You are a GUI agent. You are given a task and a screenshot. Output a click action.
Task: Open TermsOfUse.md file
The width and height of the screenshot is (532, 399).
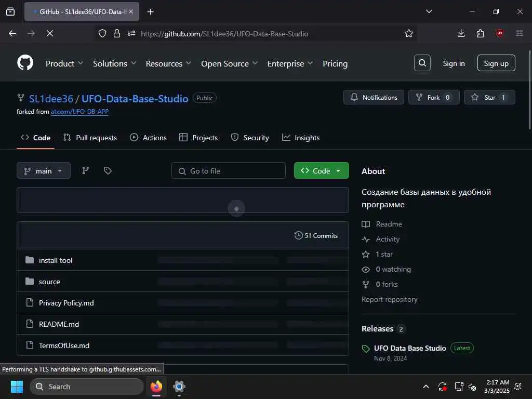pos(64,345)
